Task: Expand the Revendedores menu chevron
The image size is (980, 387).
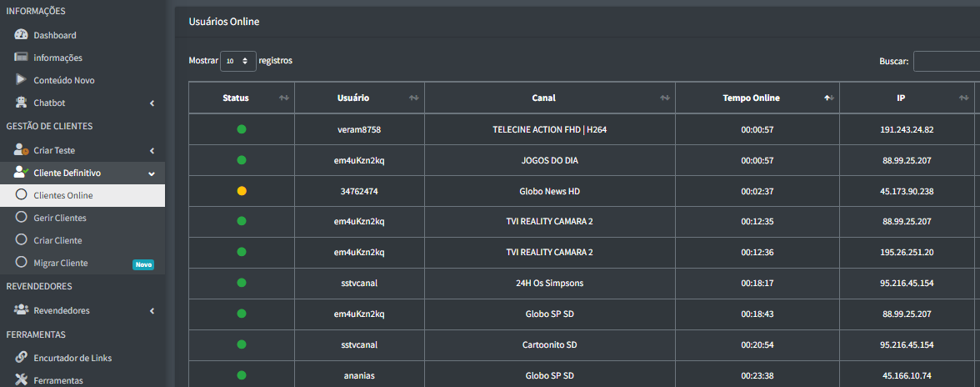Action: (x=151, y=311)
